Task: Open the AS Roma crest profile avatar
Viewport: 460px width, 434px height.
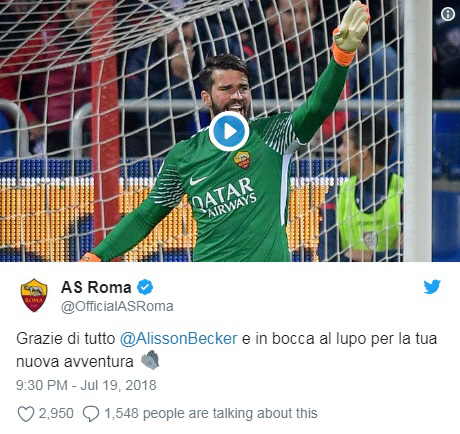Action: (x=34, y=295)
